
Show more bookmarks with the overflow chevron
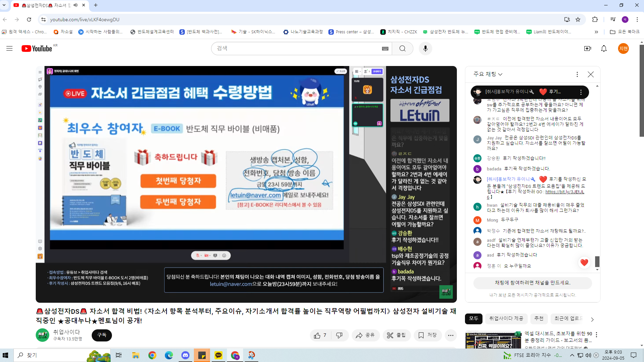pyautogui.click(x=596, y=32)
